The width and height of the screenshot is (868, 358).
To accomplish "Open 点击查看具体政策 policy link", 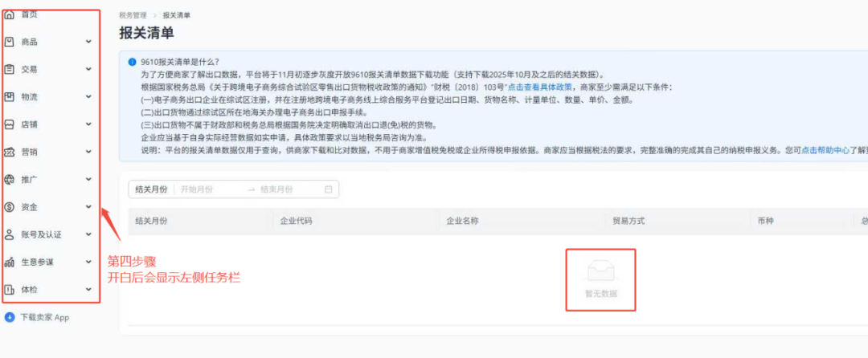I will coord(540,87).
